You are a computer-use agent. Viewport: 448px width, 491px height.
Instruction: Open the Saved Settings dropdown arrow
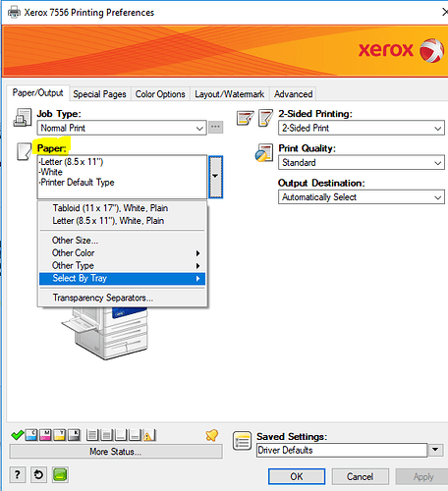click(x=435, y=450)
